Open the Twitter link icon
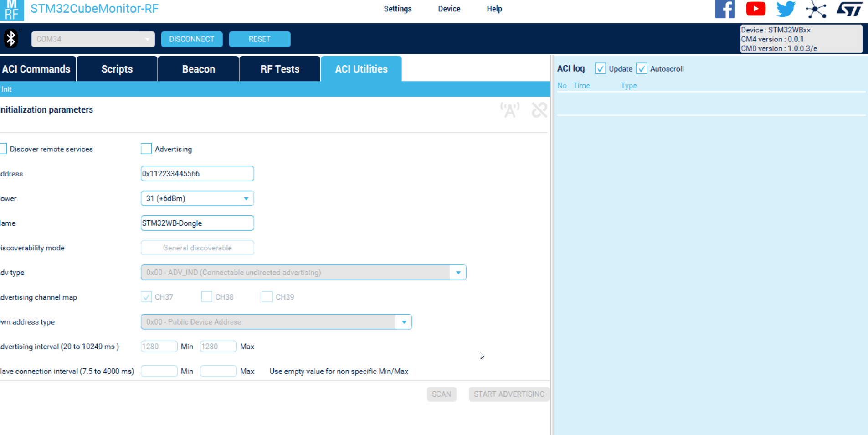868x435 pixels. pyautogui.click(x=786, y=9)
